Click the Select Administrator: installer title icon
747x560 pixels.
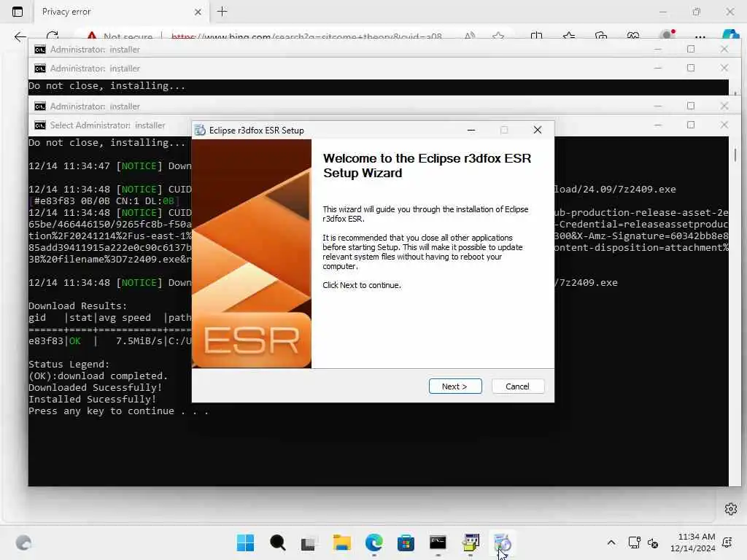[x=40, y=125]
